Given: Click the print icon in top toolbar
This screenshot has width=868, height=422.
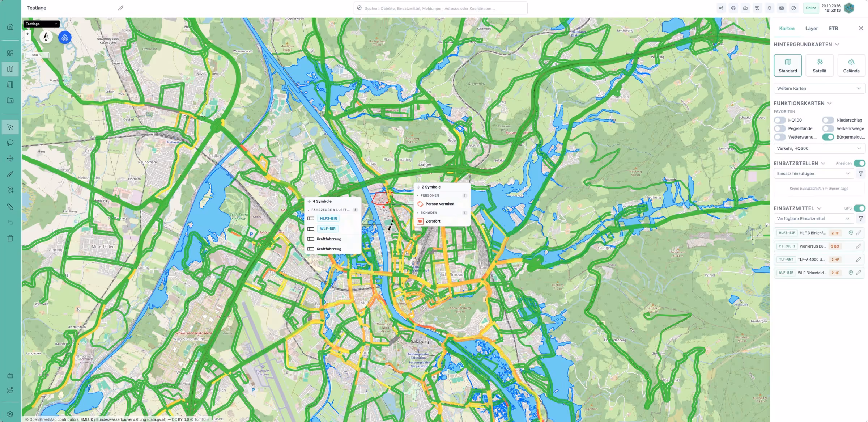Looking at the screenshot, I should [x=733, y=8].
